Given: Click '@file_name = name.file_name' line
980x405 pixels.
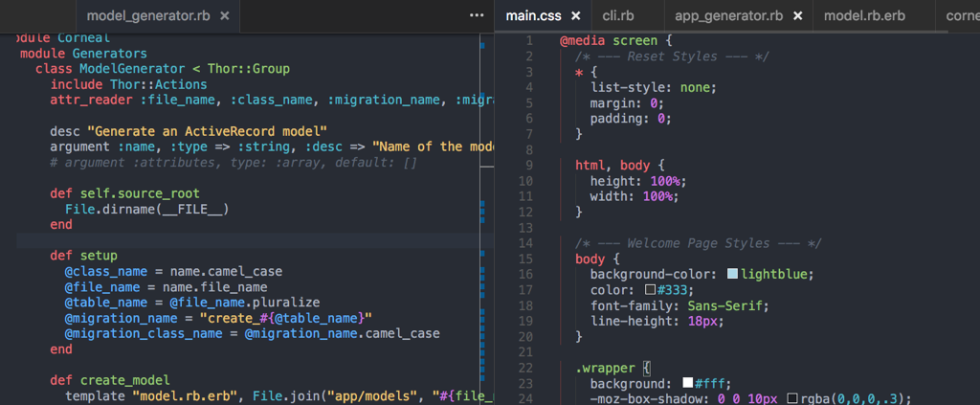Looking at the screenshot, I should click(167, 287).
